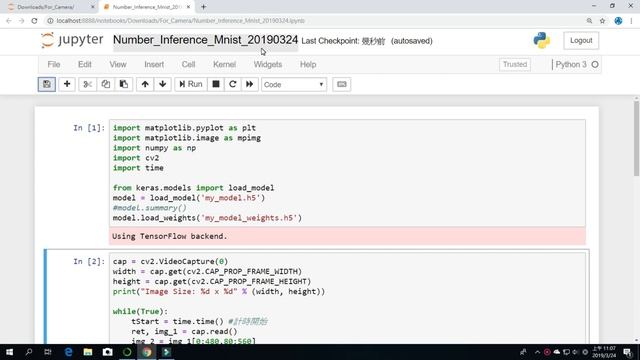The image size is (640, 360).
Task: Restart the kernel with circular arrow icon
Action: tap(233, 84)
